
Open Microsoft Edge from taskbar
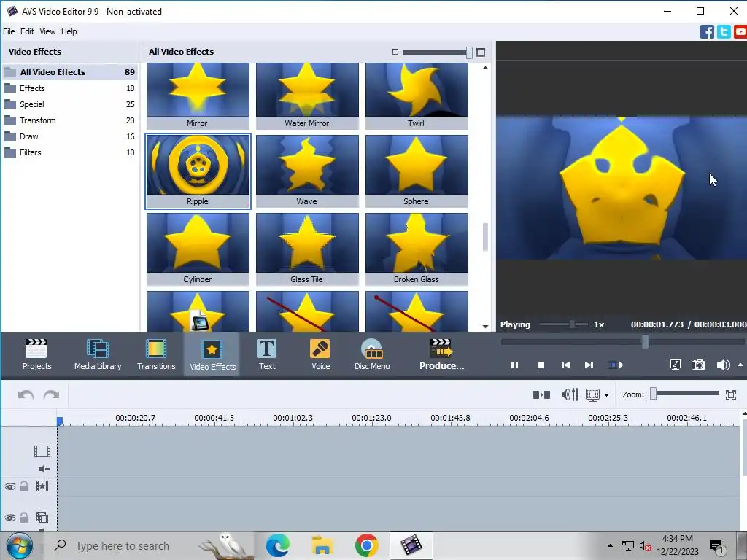tap(278, 545)
